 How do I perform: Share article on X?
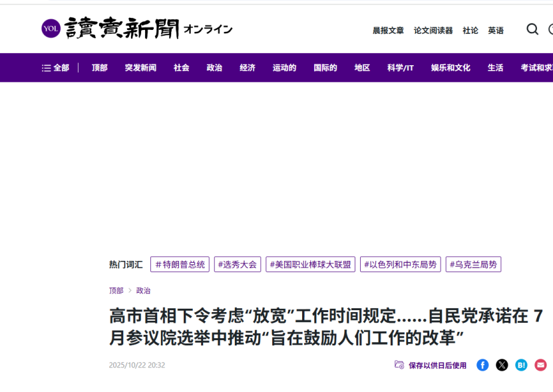502,365
